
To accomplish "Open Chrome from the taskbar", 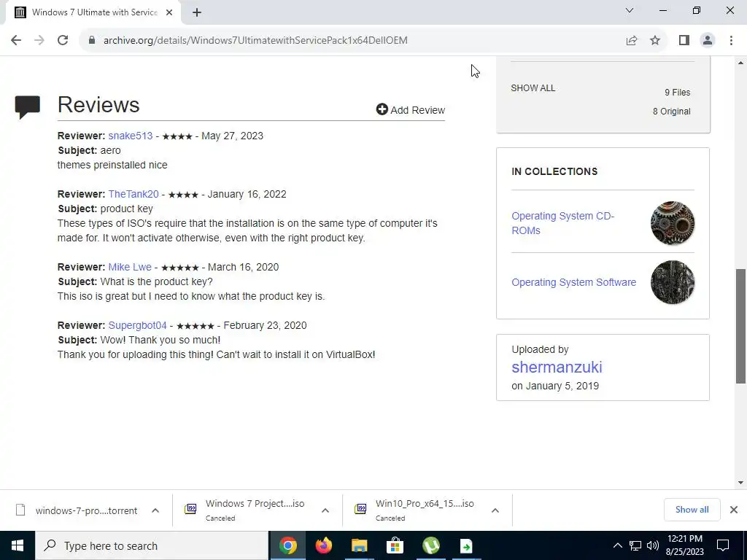I will [x=287, y=545].
